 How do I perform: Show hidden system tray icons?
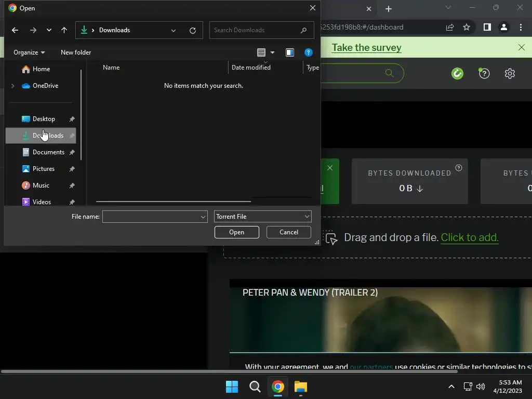(451, 387)
